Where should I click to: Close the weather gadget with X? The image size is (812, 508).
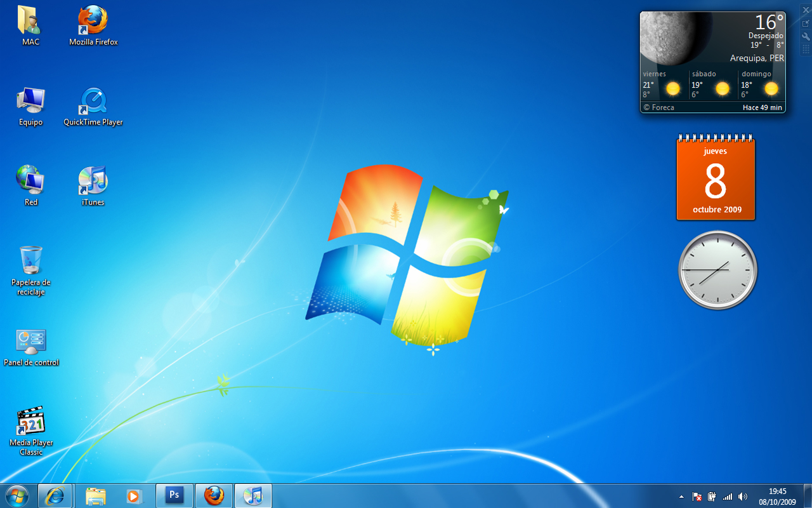tap(806, 10)
